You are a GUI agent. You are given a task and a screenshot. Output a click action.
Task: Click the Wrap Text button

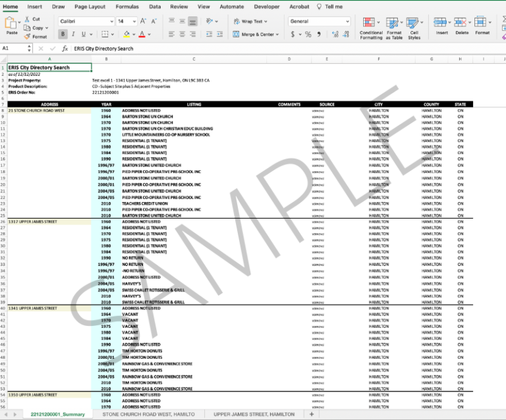coord(248,22)
